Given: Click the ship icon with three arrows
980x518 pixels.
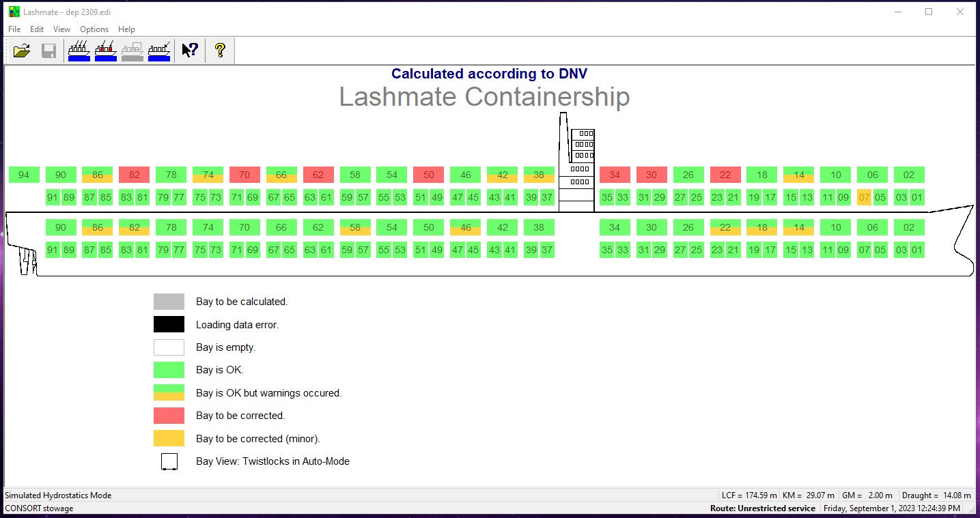Looking at the screenshot, I should [79, 51].
